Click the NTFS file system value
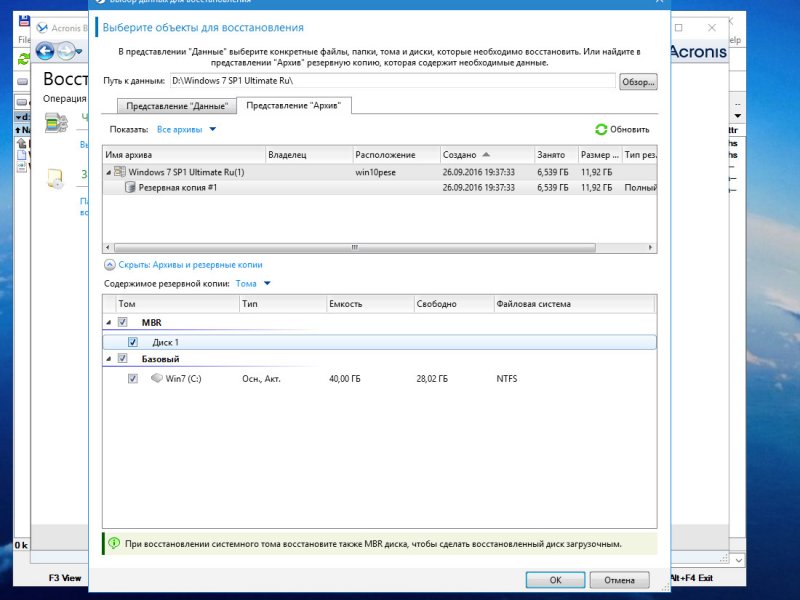800x600 pixels. [507, 379]
